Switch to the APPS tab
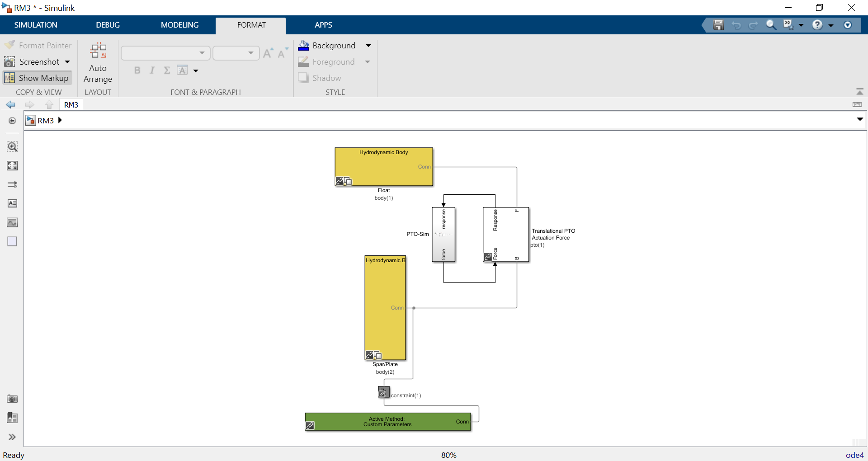The height and width of the screenshot is (461, 868). tap(323, 25)
